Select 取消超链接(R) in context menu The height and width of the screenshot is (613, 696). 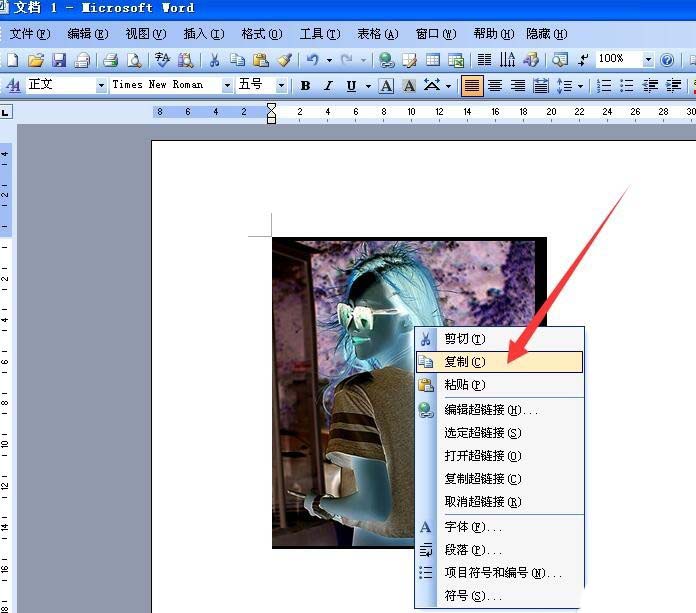pyautogui.click(x=499, y=502)
